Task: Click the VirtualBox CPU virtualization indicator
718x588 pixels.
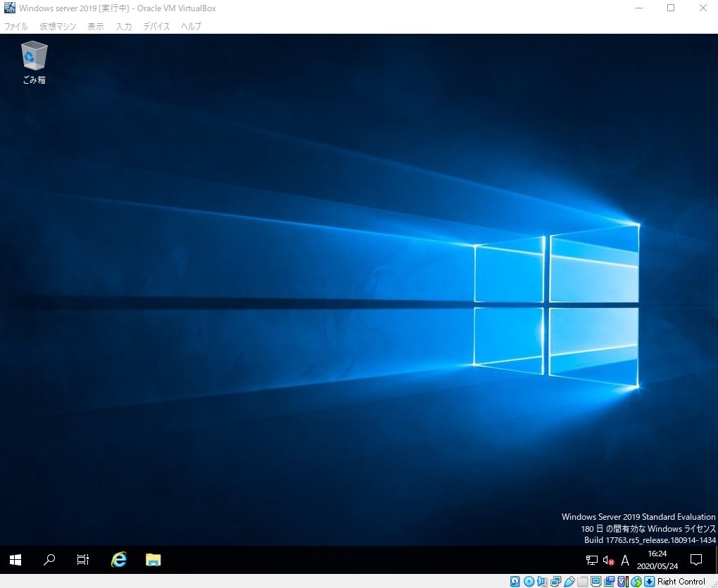Action: 623,582
